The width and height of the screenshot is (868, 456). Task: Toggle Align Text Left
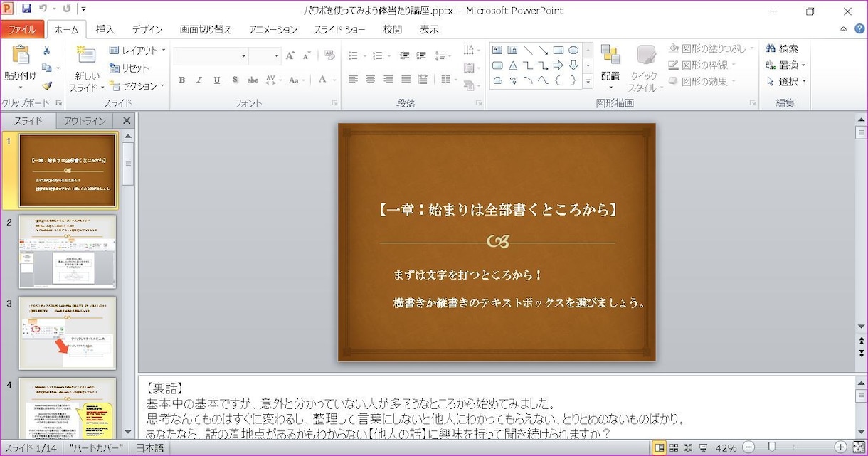pos(353,79)
